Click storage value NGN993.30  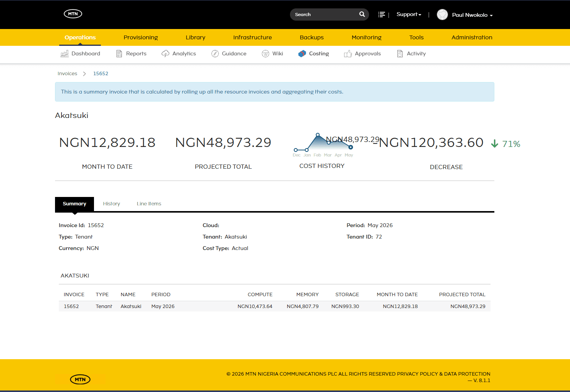click(x=345, y=307)
